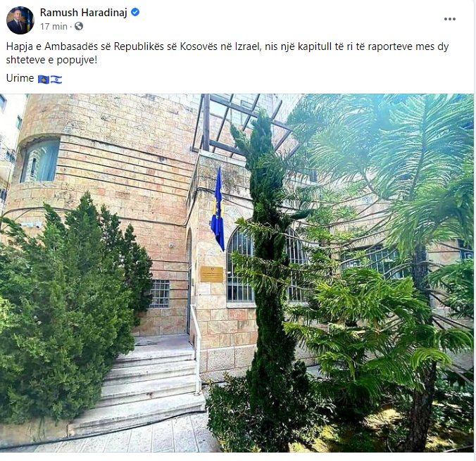Click the large arched barred window
Image resolution: width=476 pixels, height=461 pixels.
pyautogui.click(x=265, y=265)
